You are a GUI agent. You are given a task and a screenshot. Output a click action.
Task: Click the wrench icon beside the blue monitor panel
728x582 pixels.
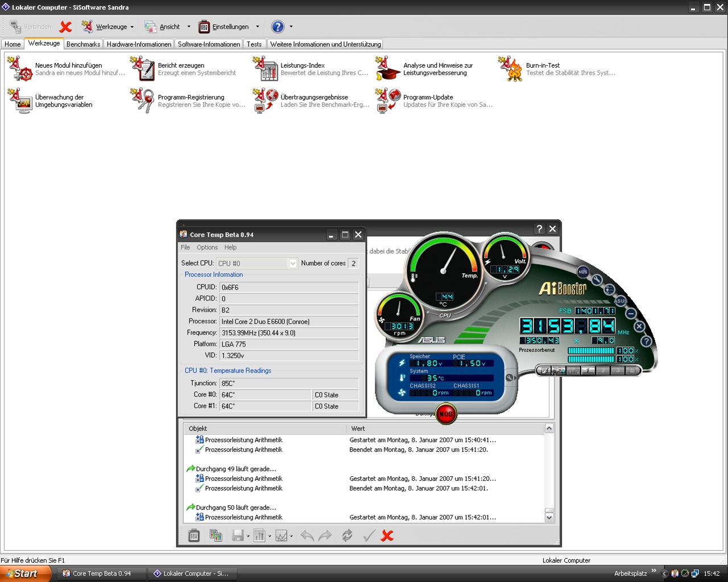[510, 377]
